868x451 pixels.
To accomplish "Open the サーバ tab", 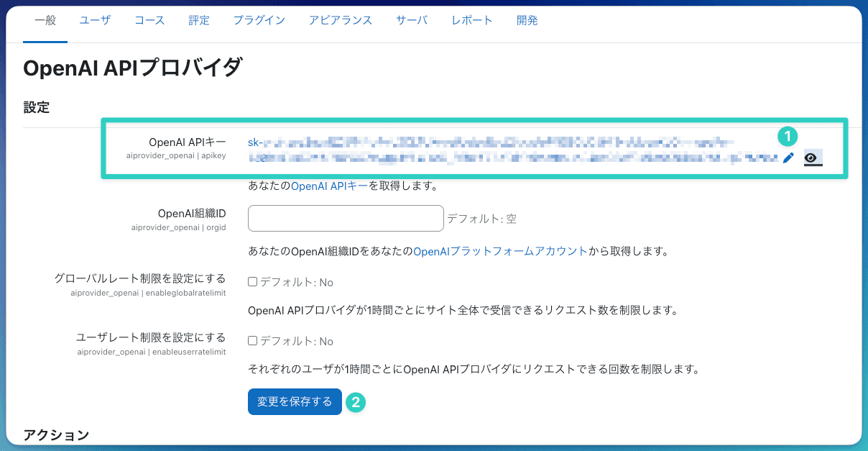I will click(x=412, y=20).
